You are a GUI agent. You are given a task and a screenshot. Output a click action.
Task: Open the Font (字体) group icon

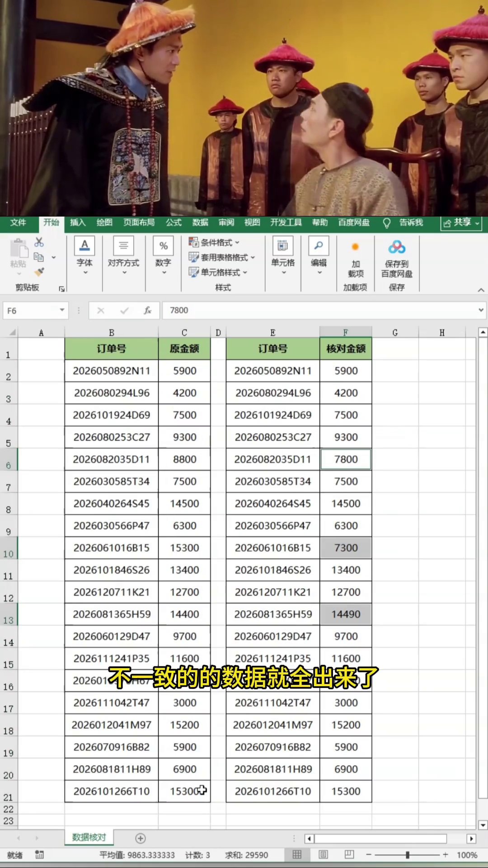coord(84,245)
